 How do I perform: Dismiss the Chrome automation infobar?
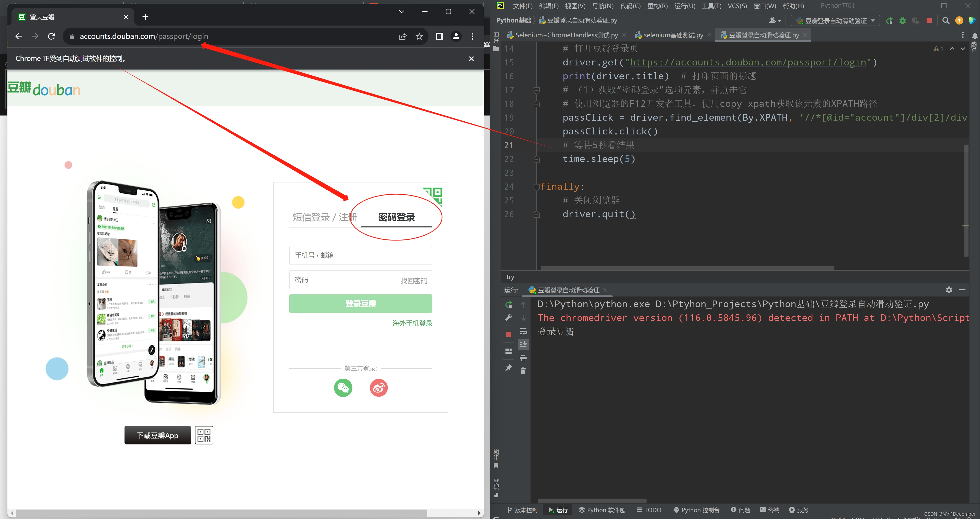pos(471,59)
